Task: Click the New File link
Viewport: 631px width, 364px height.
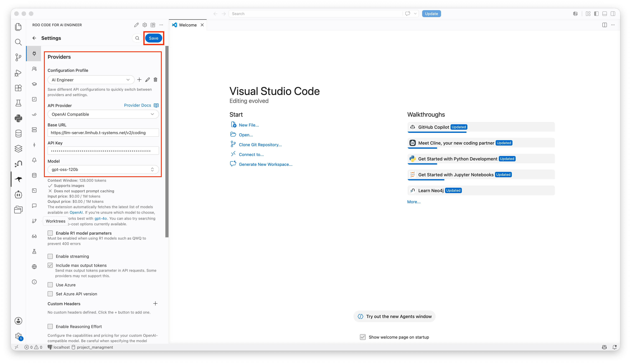Action: click(x=249, y=125)
